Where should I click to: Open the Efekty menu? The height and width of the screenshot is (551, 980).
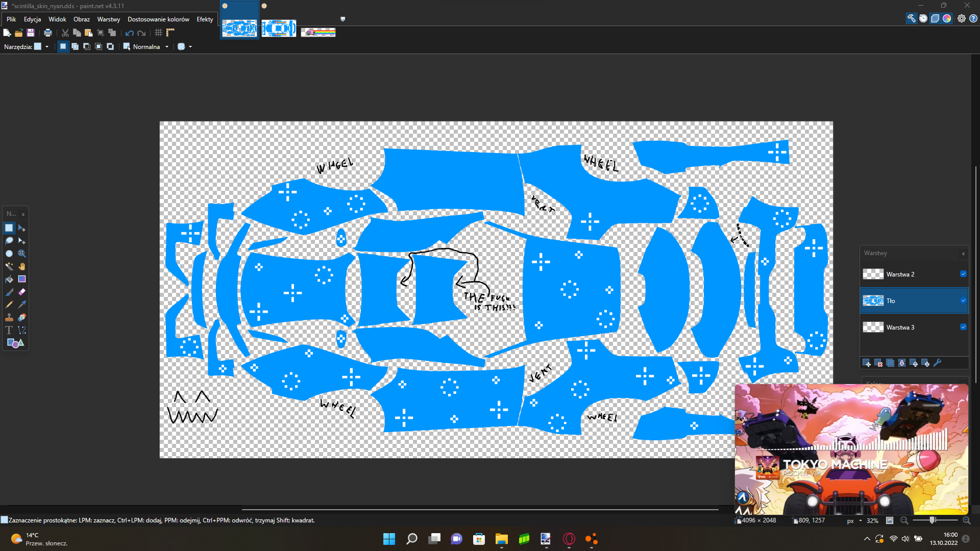coord(205,19)
